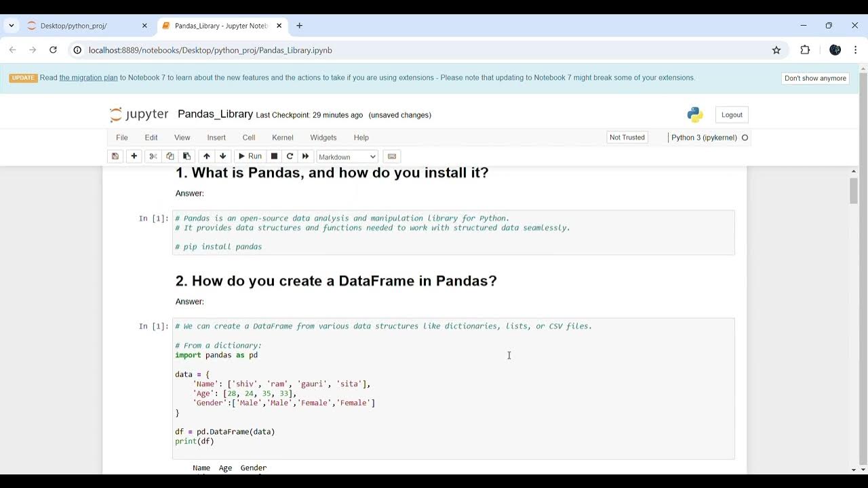Viewport: 868px width, 488px height.
Task: Move selected cell down arrow icon
Action: tap(222, 156)
